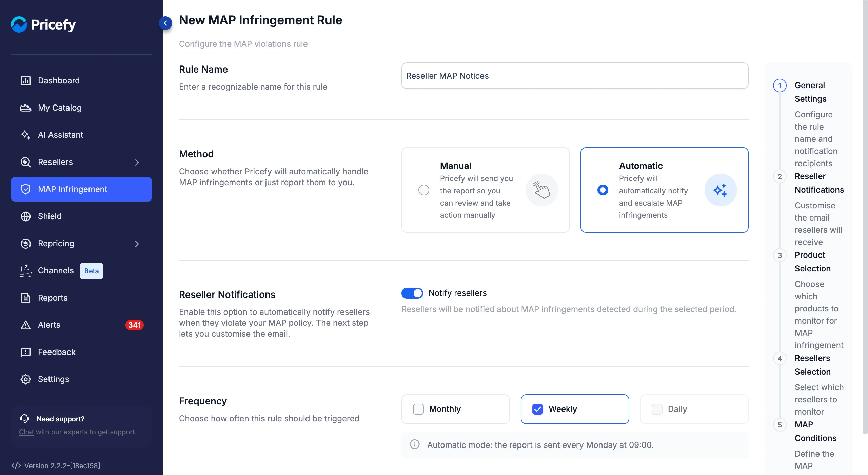Open My Catalog menu item
Screen dimensions: 868x475
pyautogui.click(x=81, y=108)
